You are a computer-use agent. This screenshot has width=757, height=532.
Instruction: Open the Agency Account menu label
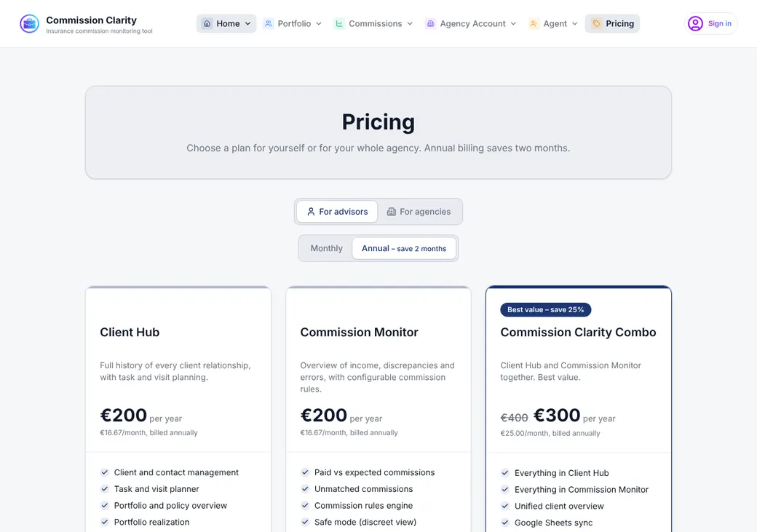[472, 24]
